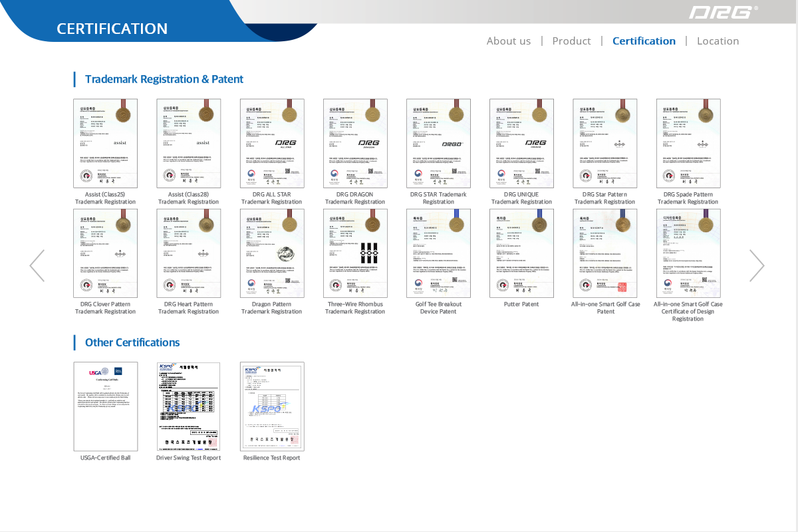
Task: Open the About us menu item
Action: tap(509, 41)
